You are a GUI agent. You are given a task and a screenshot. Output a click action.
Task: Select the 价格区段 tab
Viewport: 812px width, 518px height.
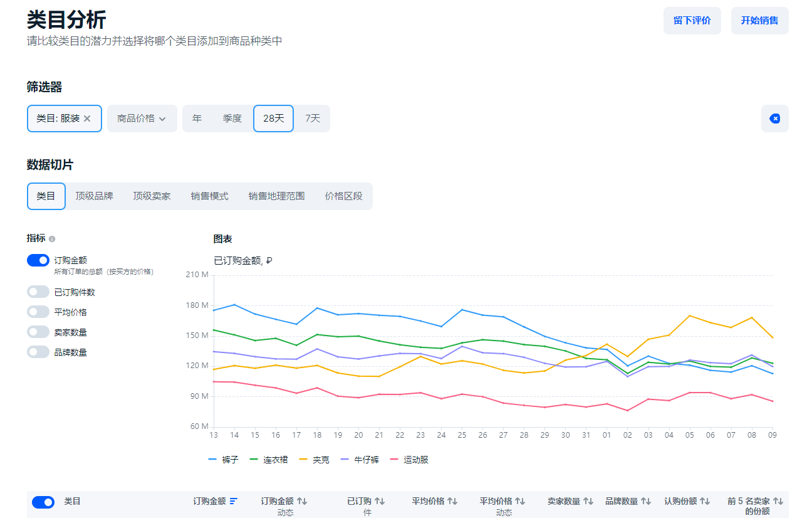pyautogui.click(x=343, y=196)
